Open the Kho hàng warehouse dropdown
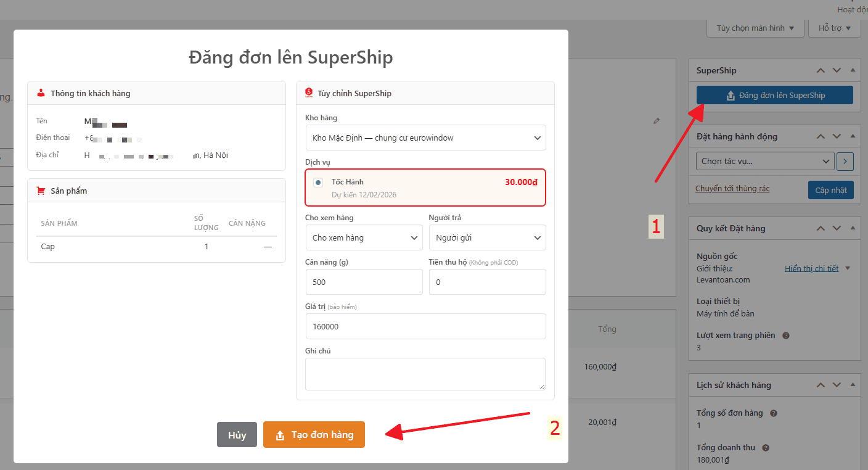868x470 pixels. [x=425, y=138]
